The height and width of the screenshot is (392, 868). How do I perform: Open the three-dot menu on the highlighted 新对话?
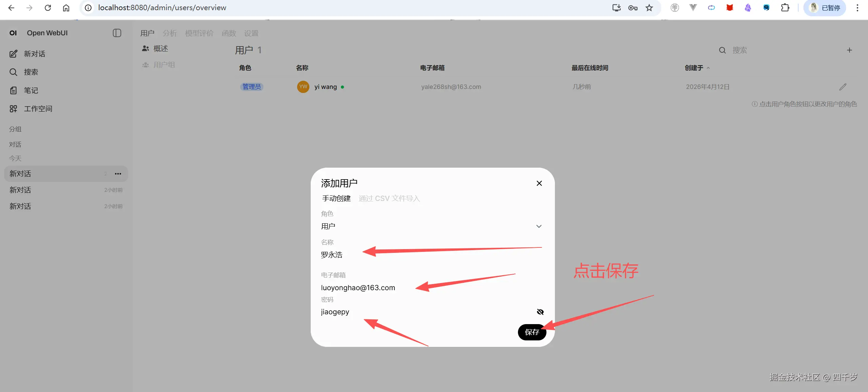[118, 173]
